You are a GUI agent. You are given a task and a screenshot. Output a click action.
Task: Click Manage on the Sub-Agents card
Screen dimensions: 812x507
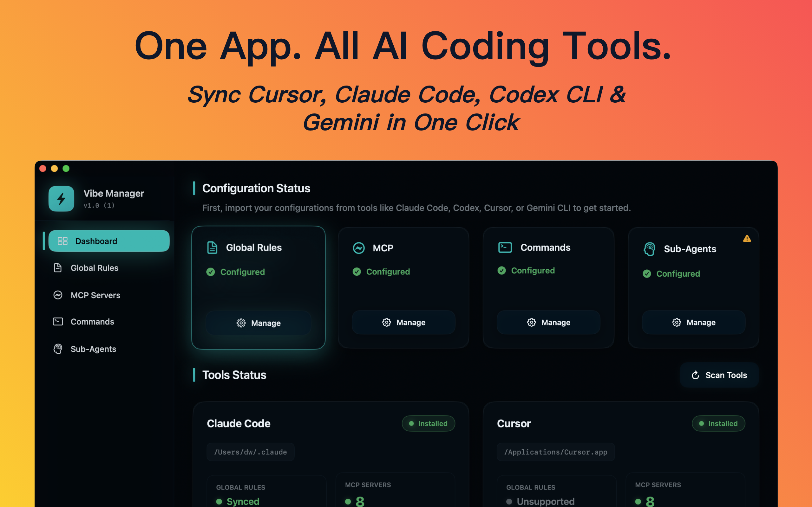pyautogui.click(x=694, y=322)
